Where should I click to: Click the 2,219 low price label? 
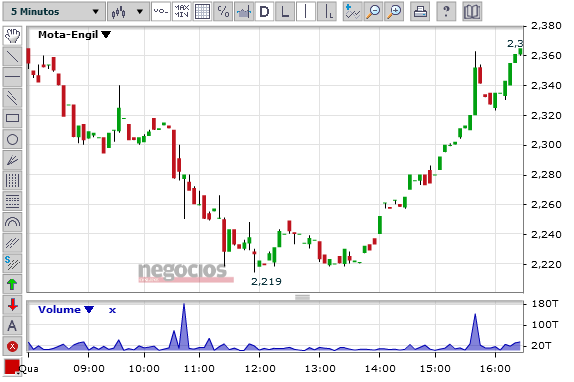[266, 281]
